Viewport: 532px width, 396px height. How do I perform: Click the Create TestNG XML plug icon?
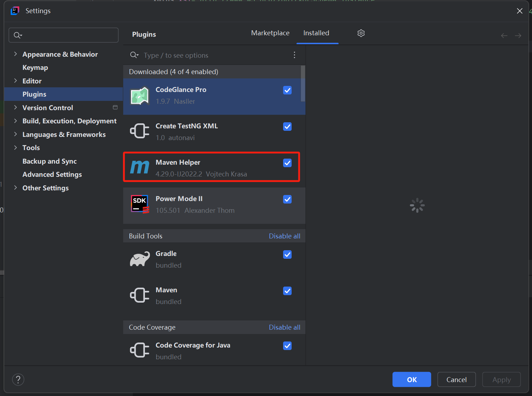(x=140, y=131)
